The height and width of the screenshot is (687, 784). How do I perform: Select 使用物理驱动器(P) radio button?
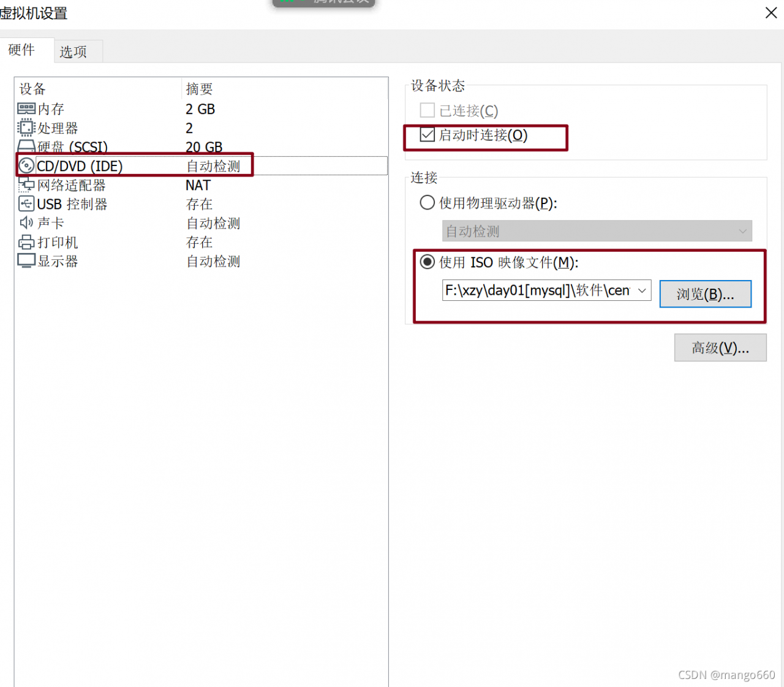tap(427, 203)
